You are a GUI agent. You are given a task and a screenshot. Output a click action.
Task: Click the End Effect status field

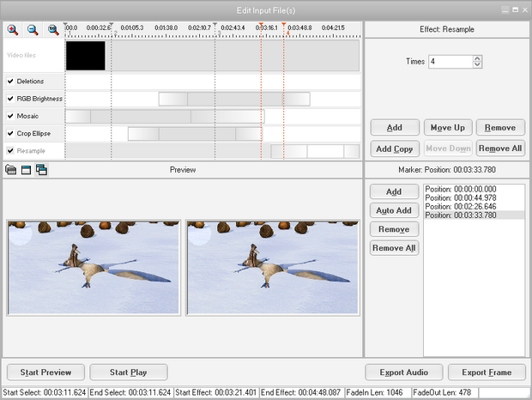(301, 392)
